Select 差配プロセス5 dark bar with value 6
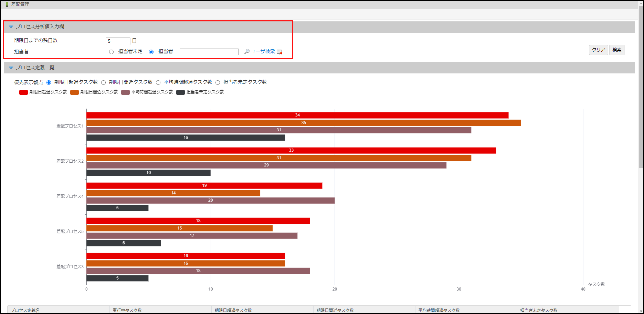Viewport: 644px width, 314px height. pyautogui.click(x=124, y=243)
